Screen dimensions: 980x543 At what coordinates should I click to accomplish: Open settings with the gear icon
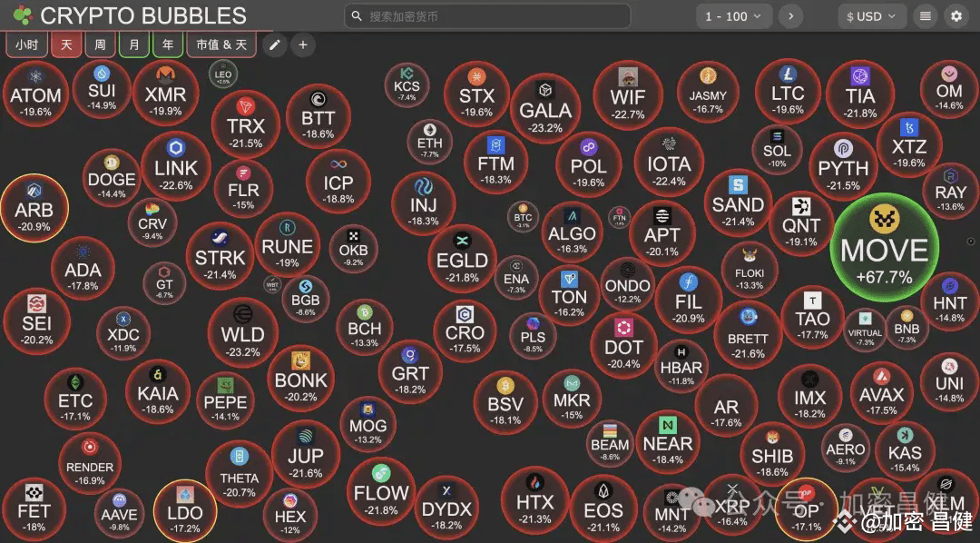click(x=956, y=16)
